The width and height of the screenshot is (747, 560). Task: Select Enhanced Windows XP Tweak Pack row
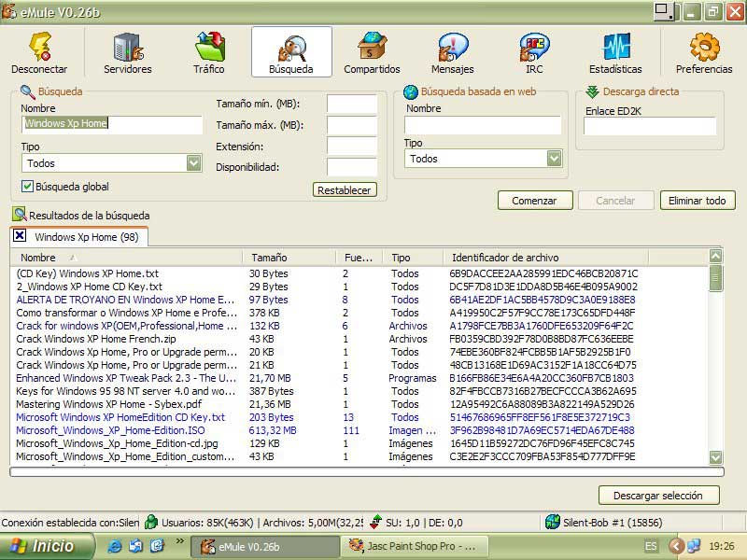click(359, 378)
